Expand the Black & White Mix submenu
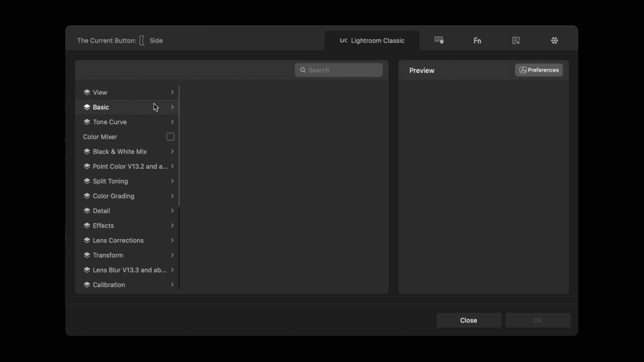The height and width of the screenshot is (362, 644). click(x=172, y=152)
